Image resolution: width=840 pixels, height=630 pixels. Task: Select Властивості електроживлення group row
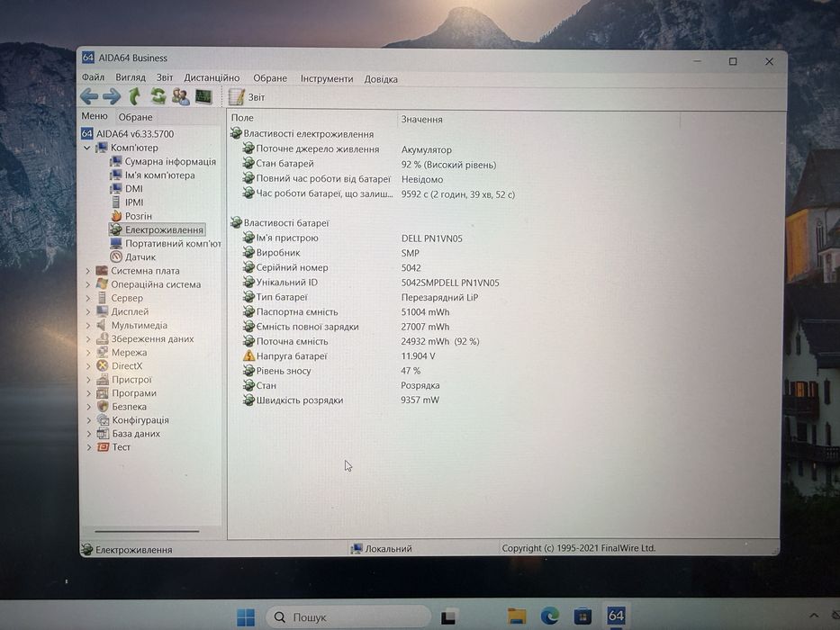303,134
